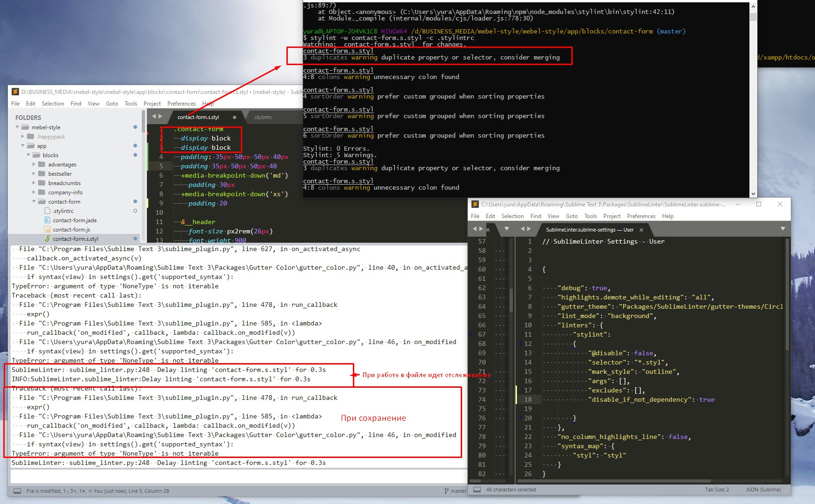815x504 pixels.
Task: Close the SublimeLinter.sublime-settings — User tab
Action: [x=641, y=230]
